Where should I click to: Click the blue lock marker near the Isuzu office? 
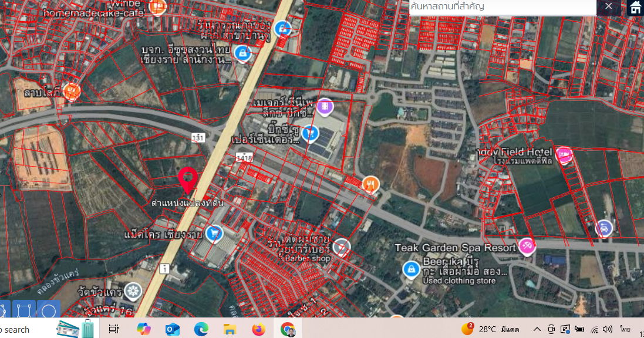pos(243,53)
